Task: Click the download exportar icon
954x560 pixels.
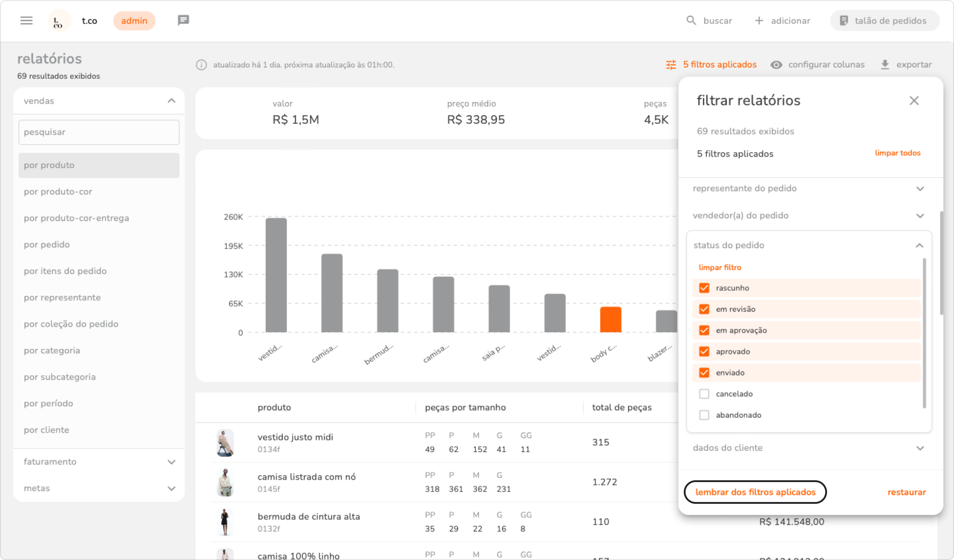Action: [885, 65]
